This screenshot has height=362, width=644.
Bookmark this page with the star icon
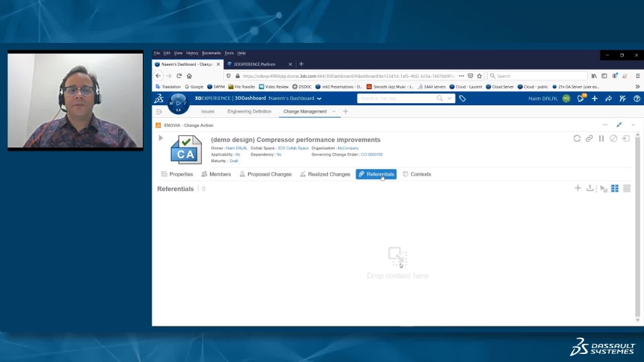click(x=479, y=76)
